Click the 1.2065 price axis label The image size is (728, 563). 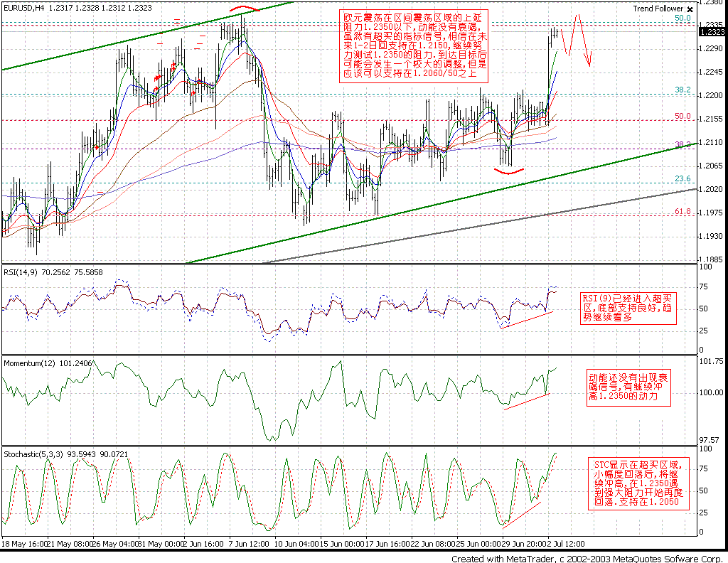coord(711,166)
